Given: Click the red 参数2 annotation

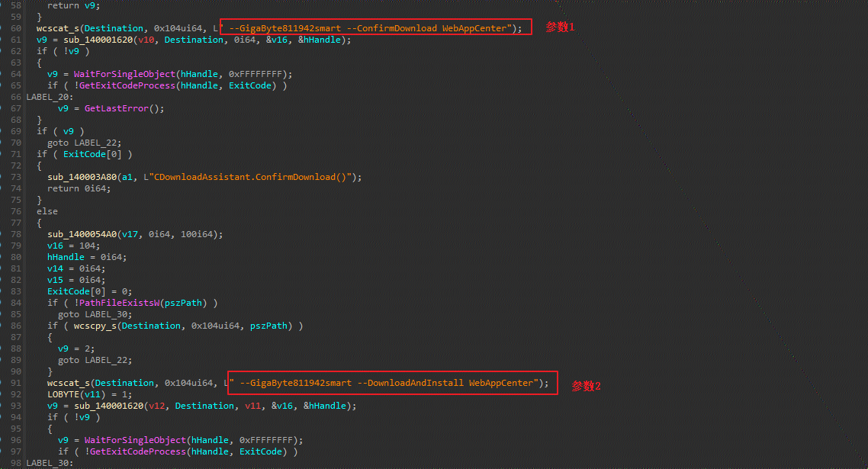Looking at the screenshot, I should (587, 386).
